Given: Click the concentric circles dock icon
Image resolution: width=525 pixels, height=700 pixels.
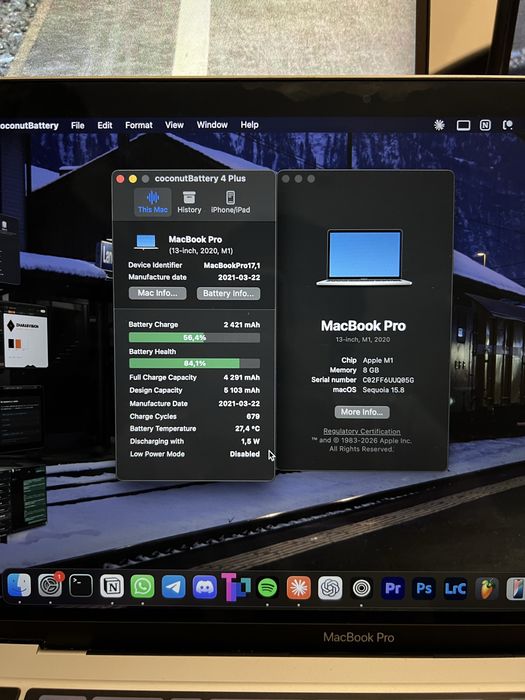Looking at the screenshot, I should [362, 588].
